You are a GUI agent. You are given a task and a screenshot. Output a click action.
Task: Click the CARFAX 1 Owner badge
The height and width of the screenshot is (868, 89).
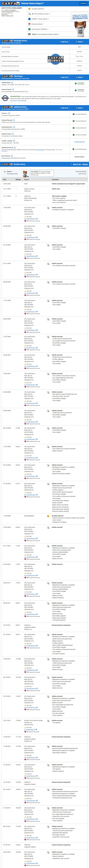(x=56, y=59)
